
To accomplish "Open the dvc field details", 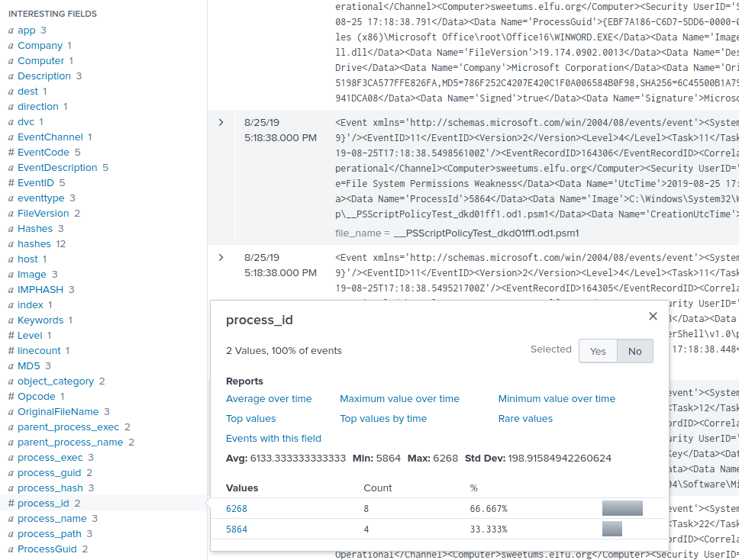I will point(26,121).
